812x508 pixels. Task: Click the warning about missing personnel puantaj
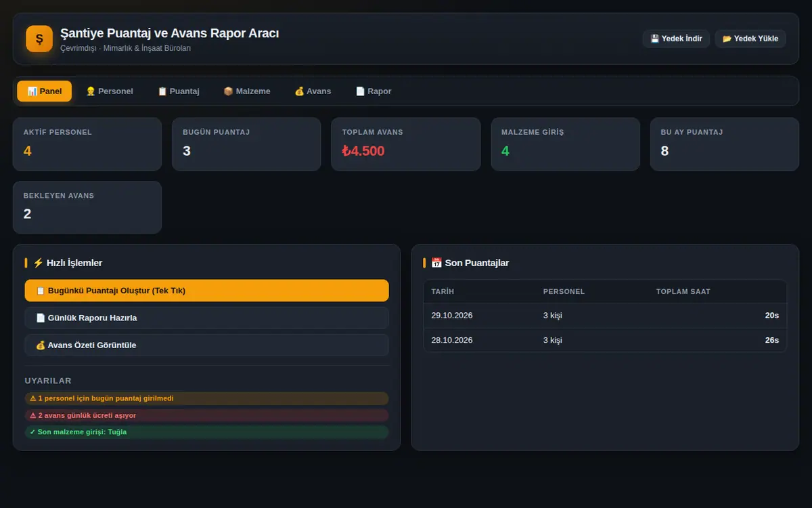207,398
